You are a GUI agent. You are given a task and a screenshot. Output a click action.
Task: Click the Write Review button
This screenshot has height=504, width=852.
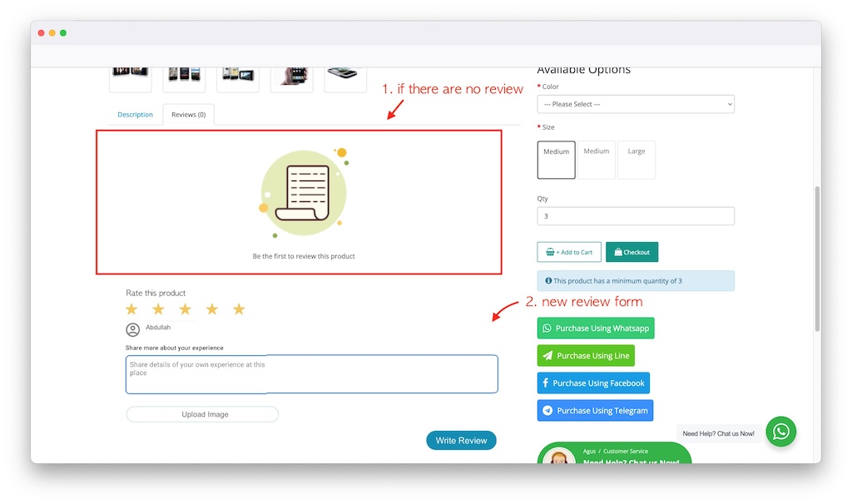pyautogui.click(x=461, y=440)
